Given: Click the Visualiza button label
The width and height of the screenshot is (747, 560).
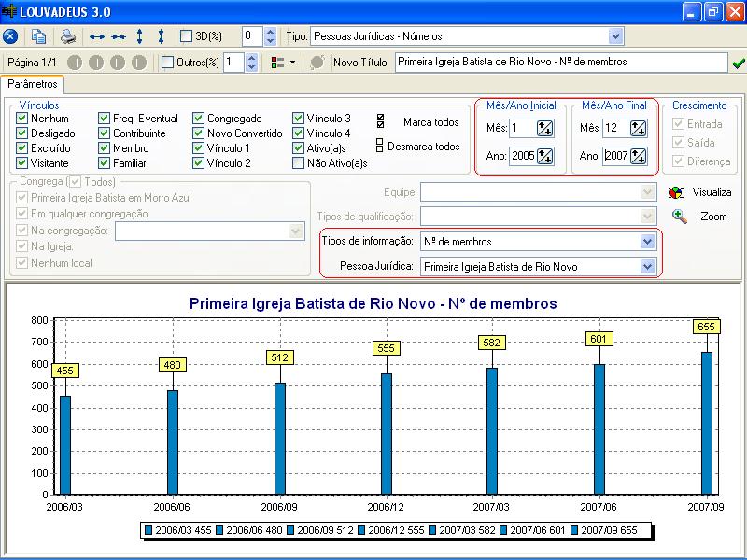Looking at the screenshot, I should pyautogui.click(x=712, y=192).
